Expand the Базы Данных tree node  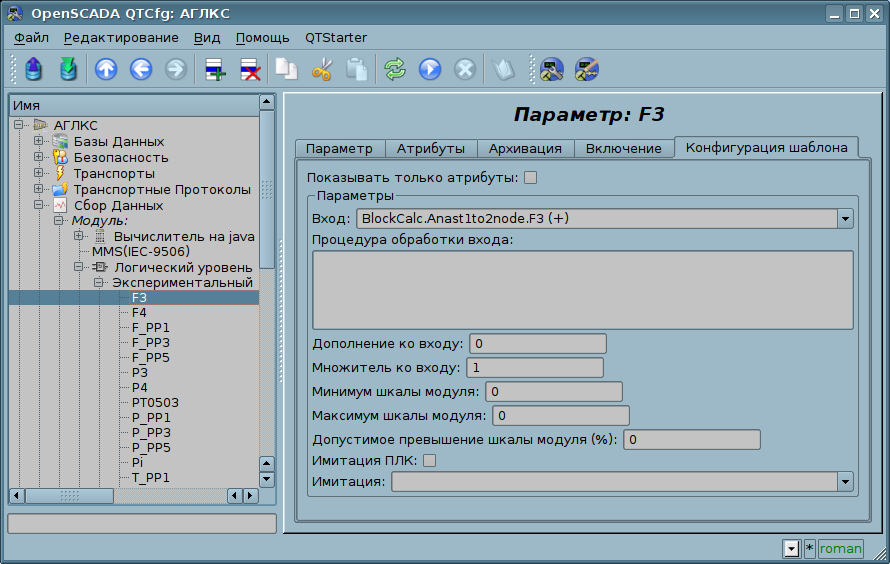pos(38,140)
